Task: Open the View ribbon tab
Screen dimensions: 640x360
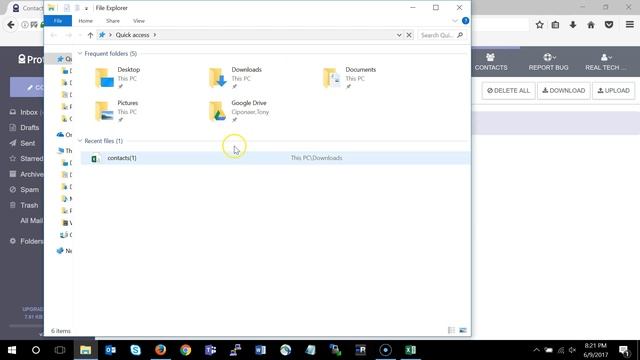Action: 139,21
